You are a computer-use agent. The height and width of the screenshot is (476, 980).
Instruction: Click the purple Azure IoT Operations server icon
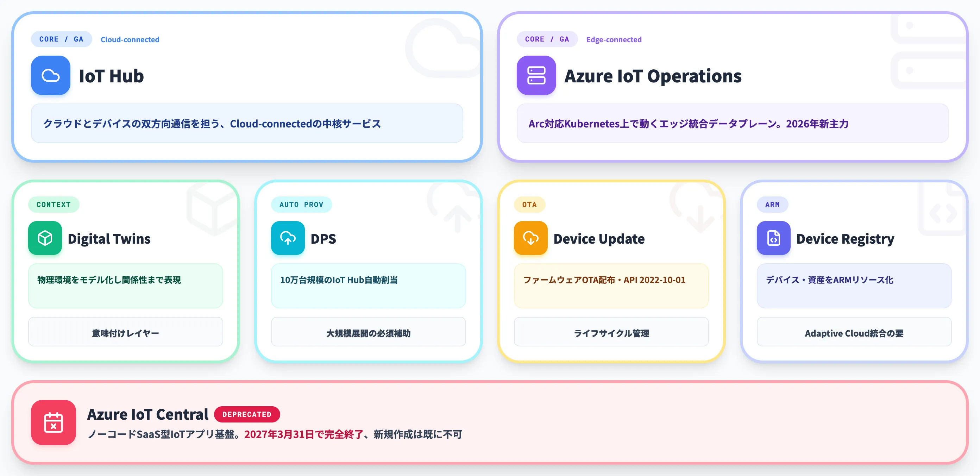click(x=536, y=75)
